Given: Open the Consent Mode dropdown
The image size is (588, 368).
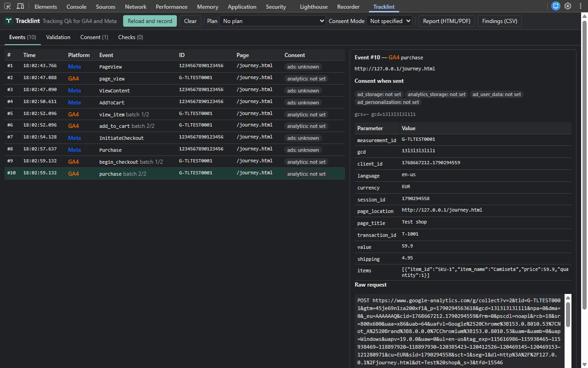Looking at the screenshot, I should click(x=389, y=21).
